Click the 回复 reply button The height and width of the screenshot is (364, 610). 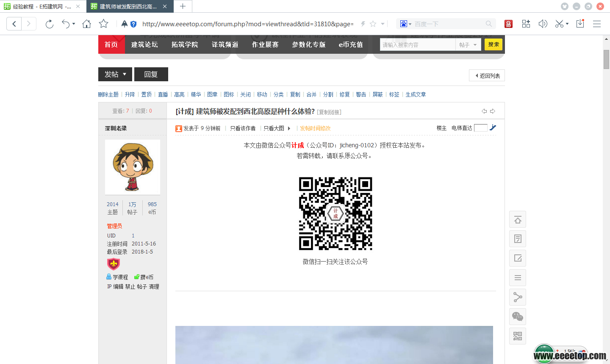point(151,74)
